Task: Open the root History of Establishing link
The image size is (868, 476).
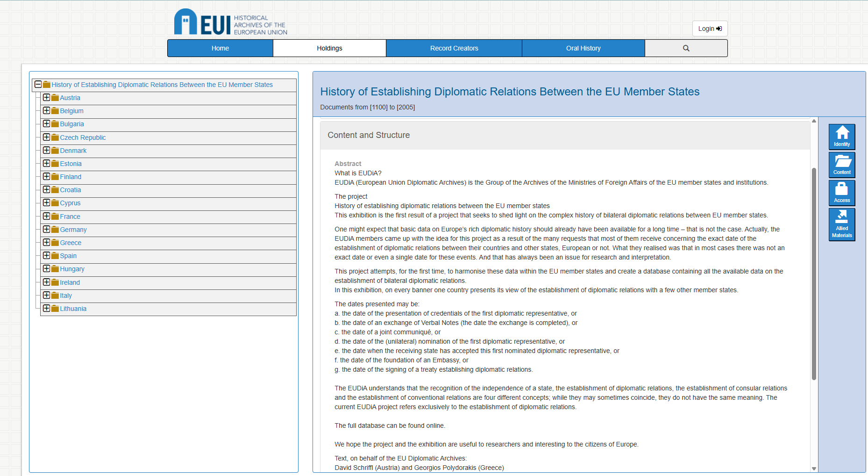Action: (162, 85)
